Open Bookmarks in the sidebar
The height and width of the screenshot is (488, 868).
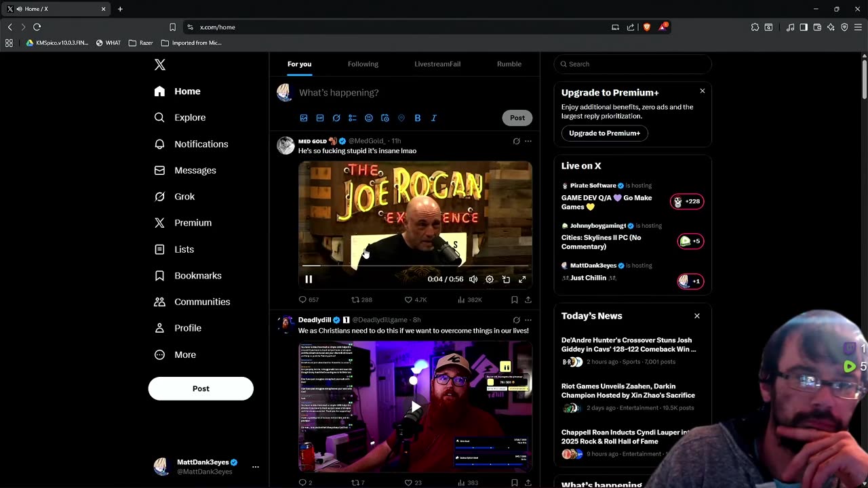[188, 275]
